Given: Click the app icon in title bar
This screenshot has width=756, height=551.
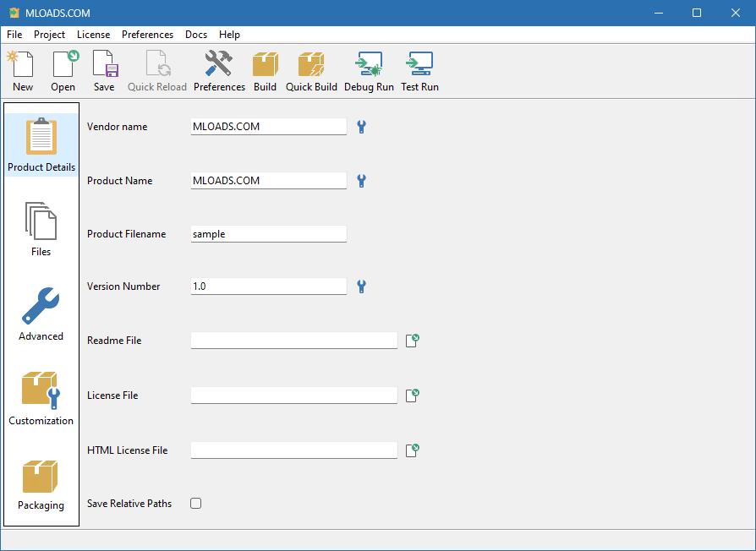Looking at the screenshot, I should coord(14,13).
